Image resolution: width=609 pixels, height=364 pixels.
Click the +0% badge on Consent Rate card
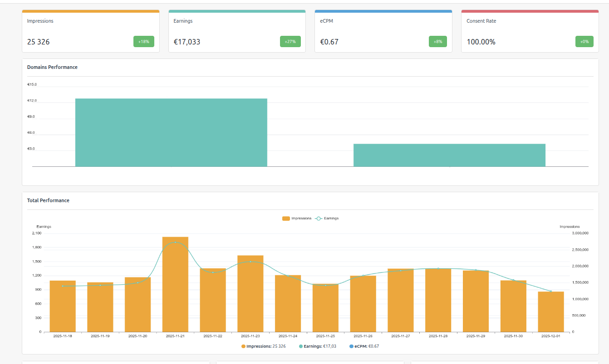[x=584, y=42]
